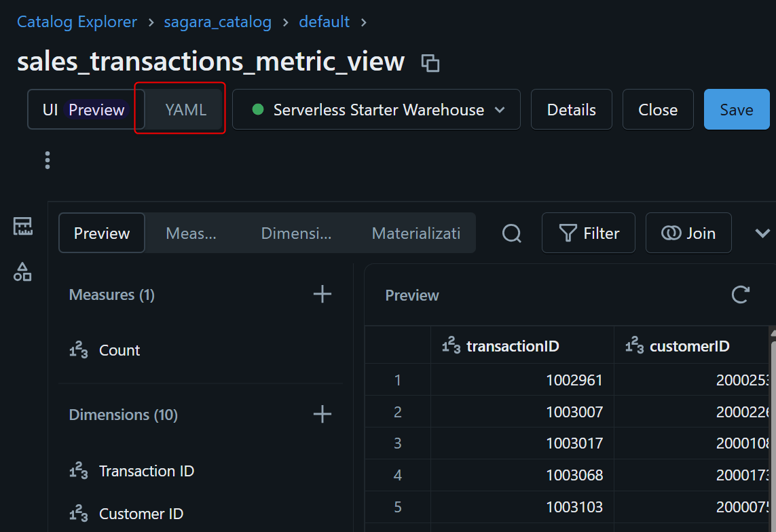Screen dimensions: 776x532
Task: Add a new dimension with plus icon
Action: point(322,414)
